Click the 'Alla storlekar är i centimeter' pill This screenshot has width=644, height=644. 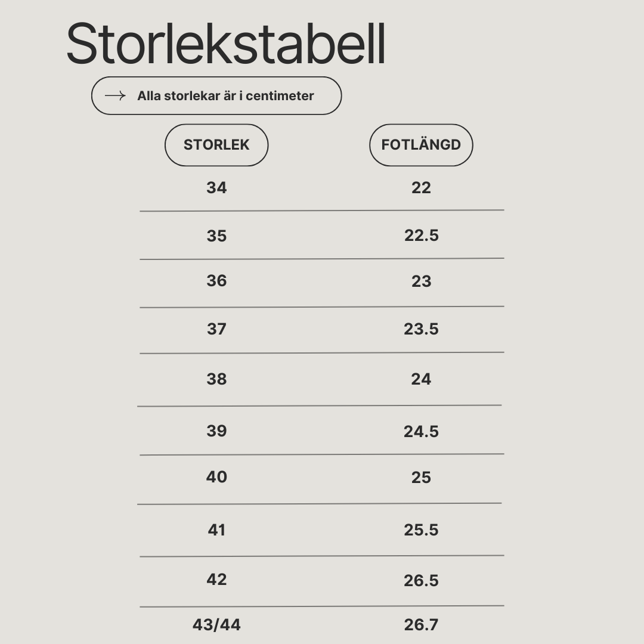click(216, 95)
